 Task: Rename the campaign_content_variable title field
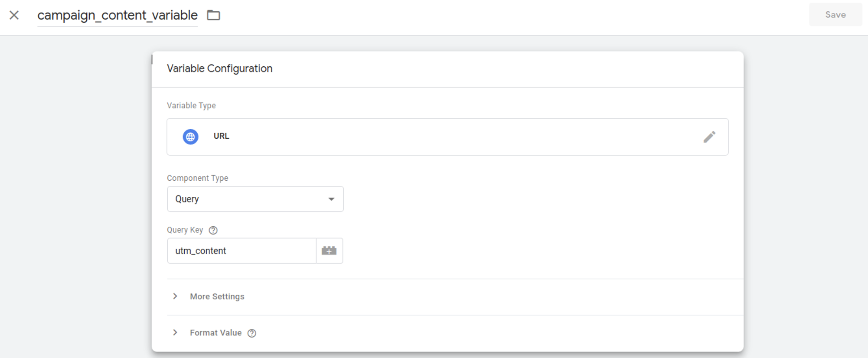pyautogui.click(x=117, y=16)
